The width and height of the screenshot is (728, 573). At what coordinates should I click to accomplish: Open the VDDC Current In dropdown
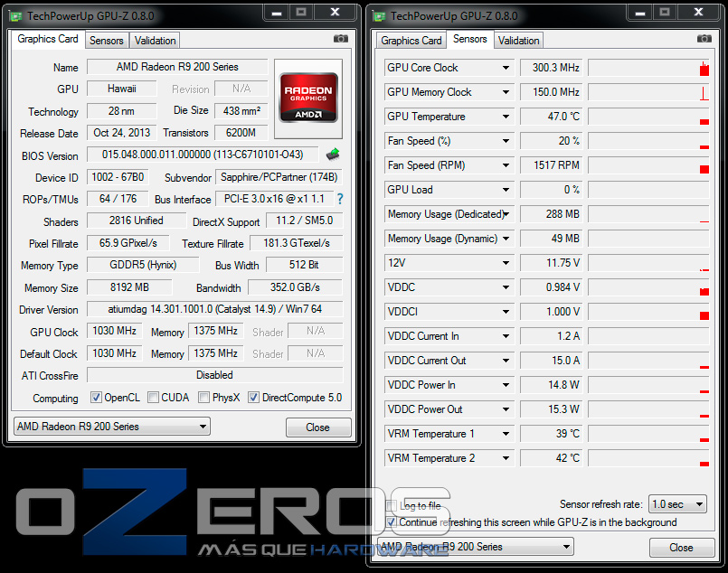(506, 336)
